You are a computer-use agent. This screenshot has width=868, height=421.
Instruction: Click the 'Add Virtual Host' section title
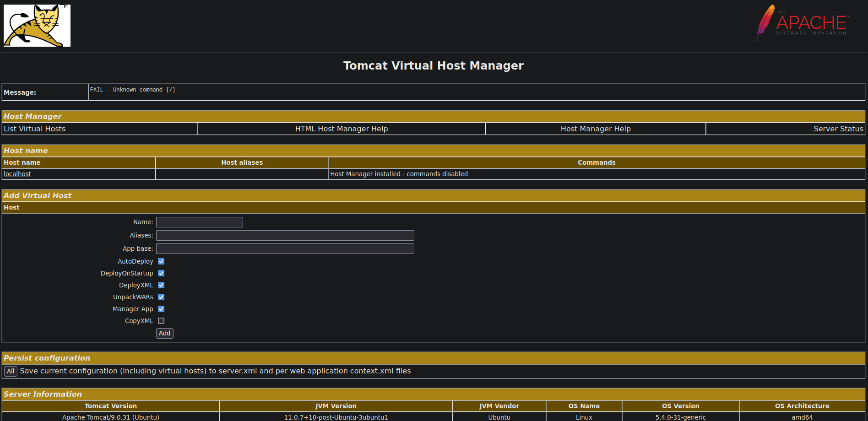pyautogui.click(x=38, y=195)
